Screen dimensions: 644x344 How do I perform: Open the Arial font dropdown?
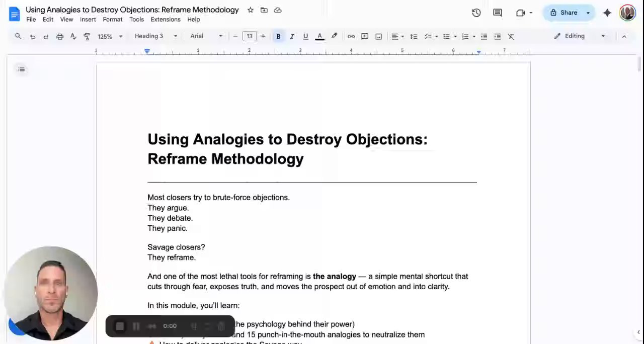(x=206, y=36)
